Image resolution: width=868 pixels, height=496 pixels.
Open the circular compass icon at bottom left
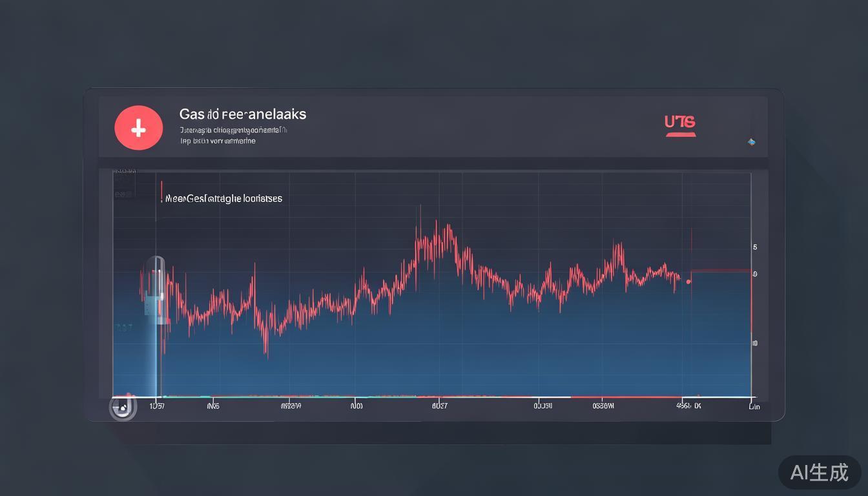(x=123, y=407)
